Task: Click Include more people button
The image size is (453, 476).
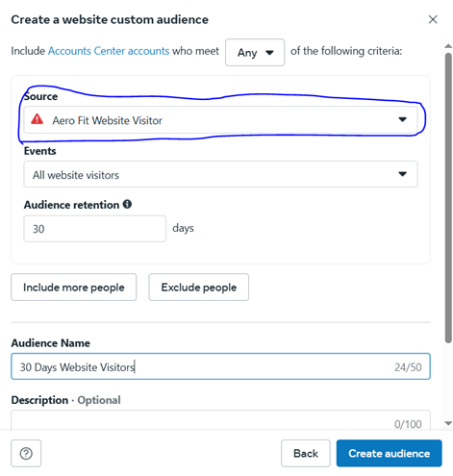Action: (x=74, y=288)
